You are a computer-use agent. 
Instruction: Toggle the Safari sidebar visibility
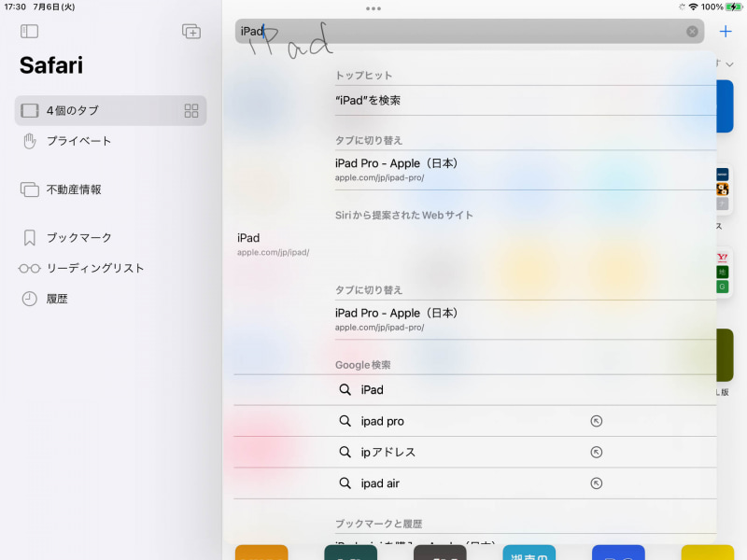(x=29, y=31)
